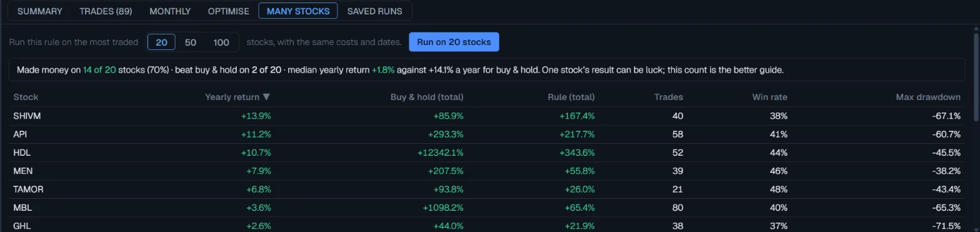Click MBL trades count 80
The width and height of the screenshot is (980, 232).
pos(677,208)
